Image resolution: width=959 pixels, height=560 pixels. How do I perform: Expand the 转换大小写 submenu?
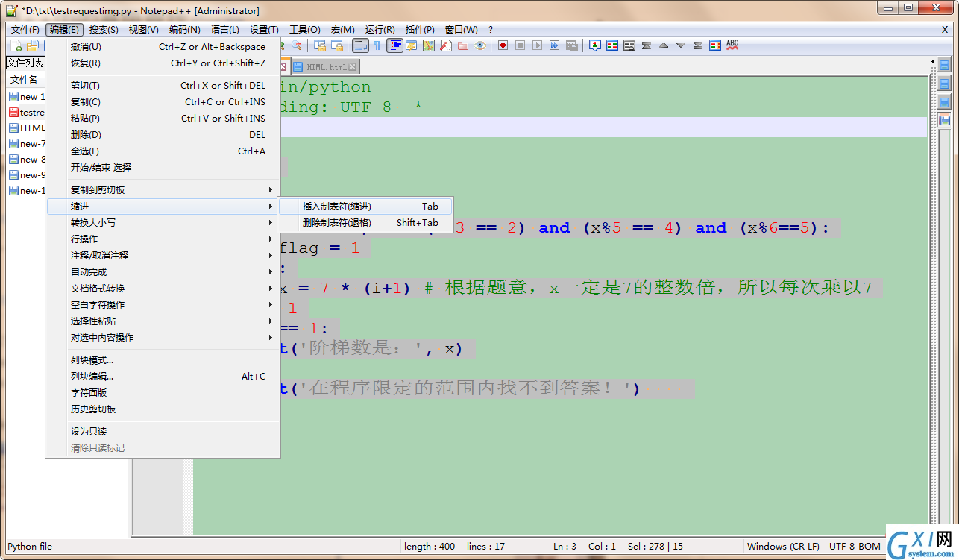[163, 223]
